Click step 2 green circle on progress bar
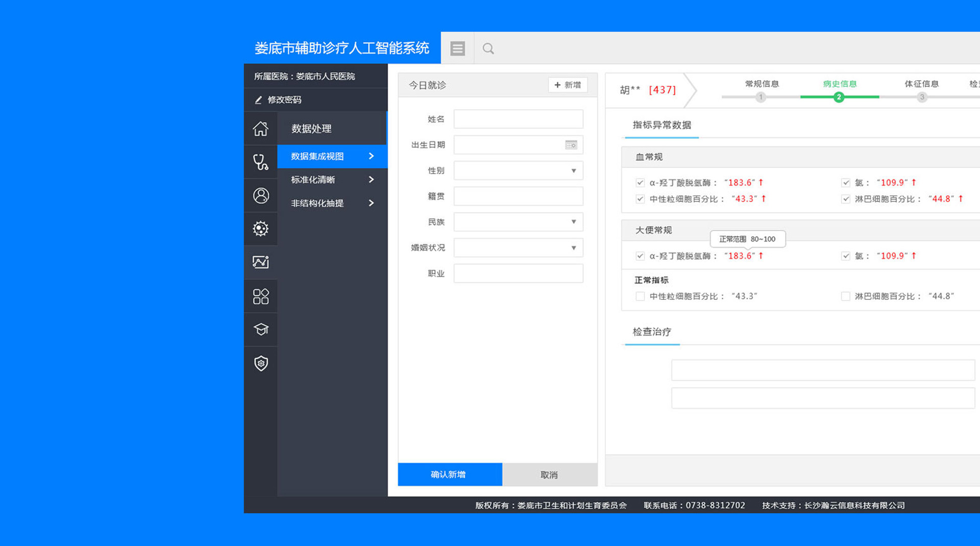The image size is (980, 546). point(839,97)
